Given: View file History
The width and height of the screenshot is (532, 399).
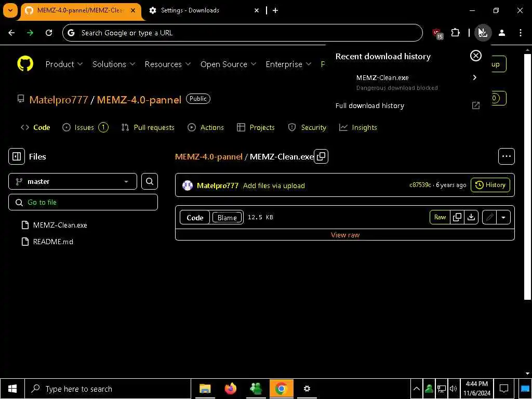Looking at the screenshot, I should (x=490, y=185).
